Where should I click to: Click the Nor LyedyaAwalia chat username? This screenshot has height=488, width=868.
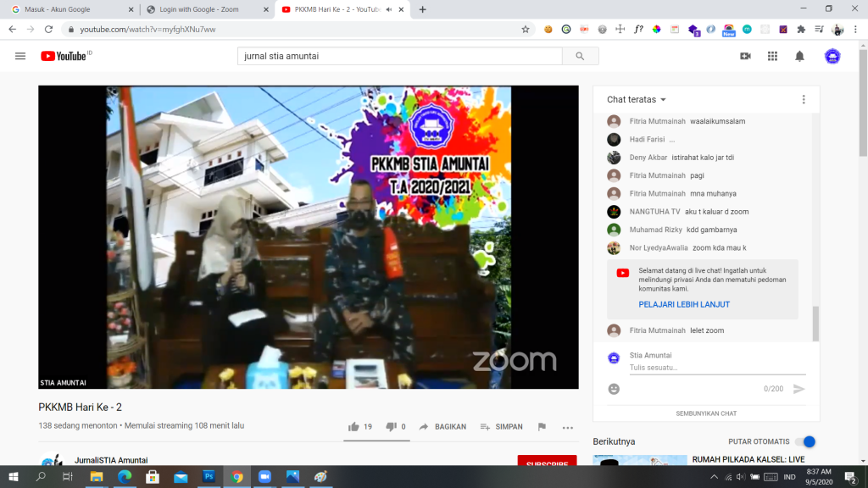point(659,248)
